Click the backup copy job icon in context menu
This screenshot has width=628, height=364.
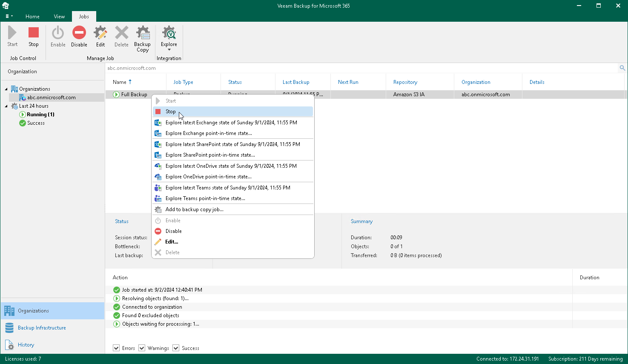click(x=158, y=209)
